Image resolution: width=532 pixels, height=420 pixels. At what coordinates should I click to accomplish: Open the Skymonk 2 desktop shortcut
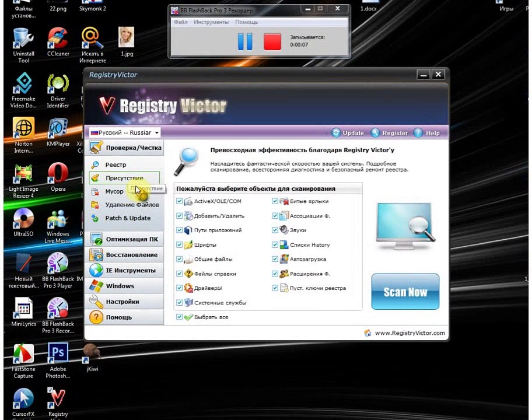[x=93, y=6]
